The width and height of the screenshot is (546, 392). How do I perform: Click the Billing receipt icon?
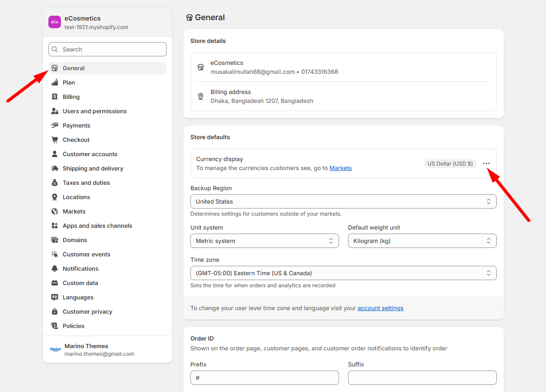[55, 97]
